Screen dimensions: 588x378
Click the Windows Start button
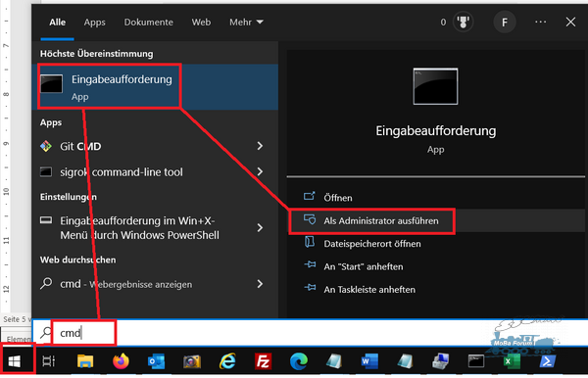[x=15, y=361]
